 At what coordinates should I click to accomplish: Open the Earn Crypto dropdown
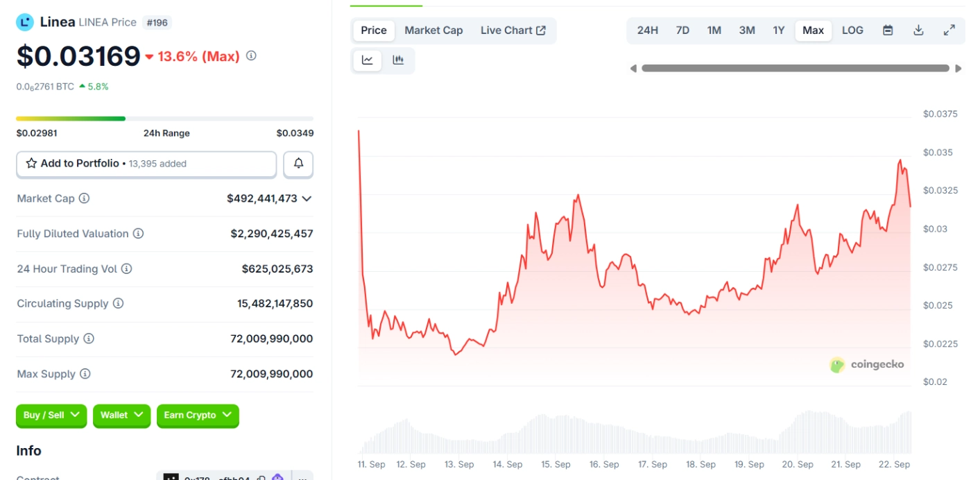(x=198, y=415)
